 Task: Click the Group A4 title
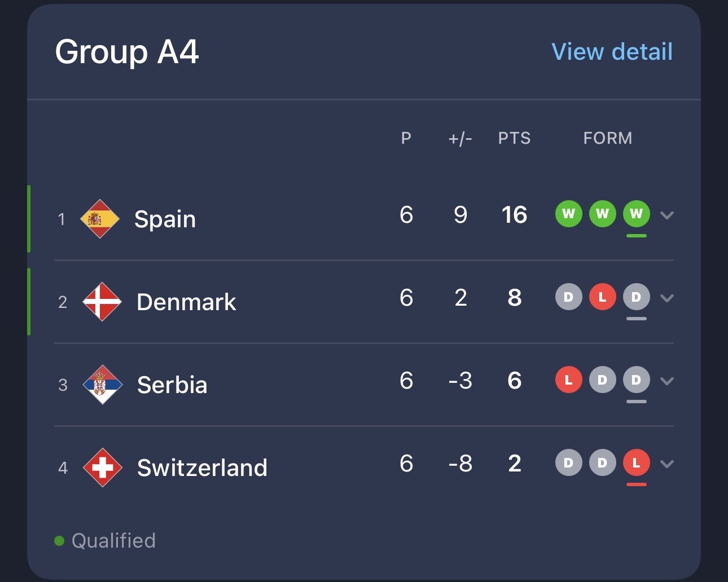pyautogui.click(x=127, y=52)
